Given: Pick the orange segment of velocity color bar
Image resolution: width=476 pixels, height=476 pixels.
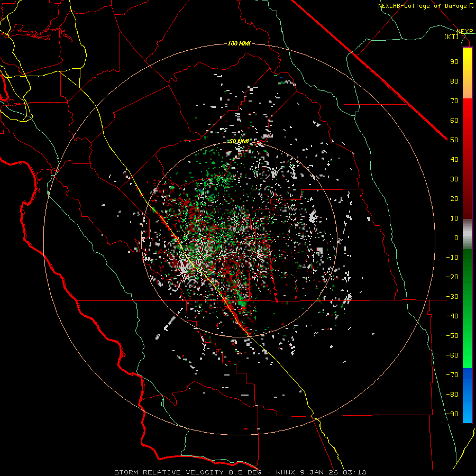Looking at the screenshot, I should pos(467,90).
